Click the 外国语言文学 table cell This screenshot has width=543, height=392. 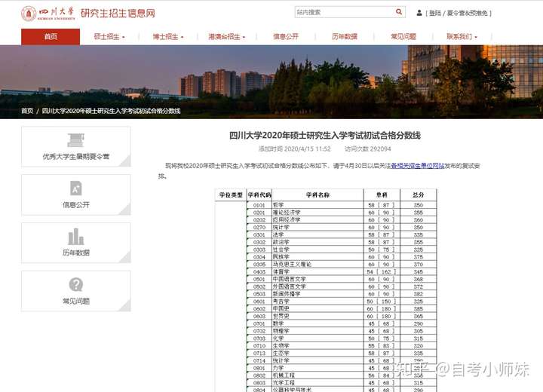318,286
